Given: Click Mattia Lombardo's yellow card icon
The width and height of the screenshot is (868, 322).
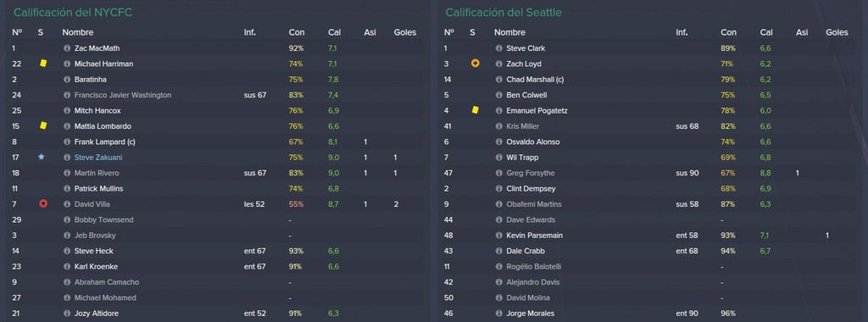Looking at the screenshot, I should [x=43, y=126].
